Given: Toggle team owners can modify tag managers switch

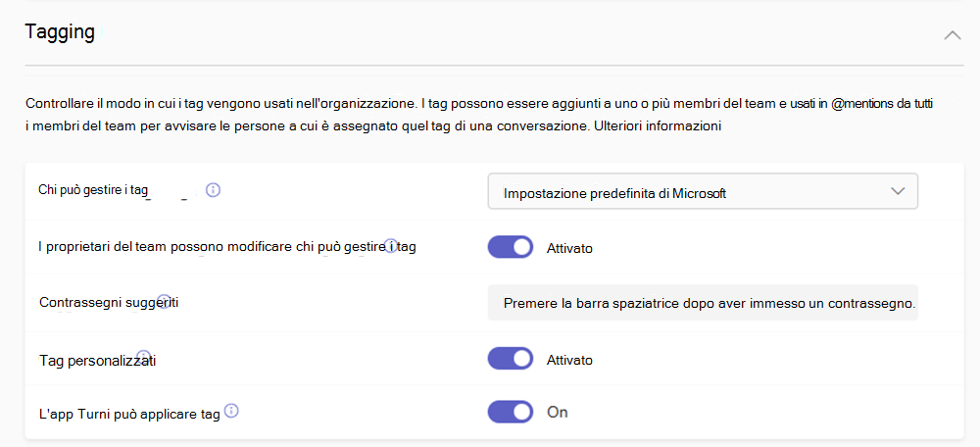Looking at the screenshot, I should (510, 247).
